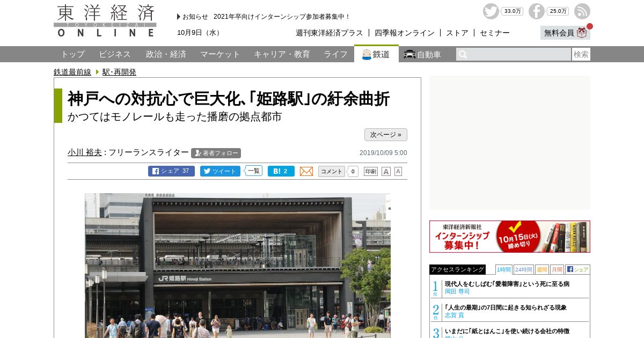Open the ストア link
This screenshot has height=338, width=644.
point(457,33)
